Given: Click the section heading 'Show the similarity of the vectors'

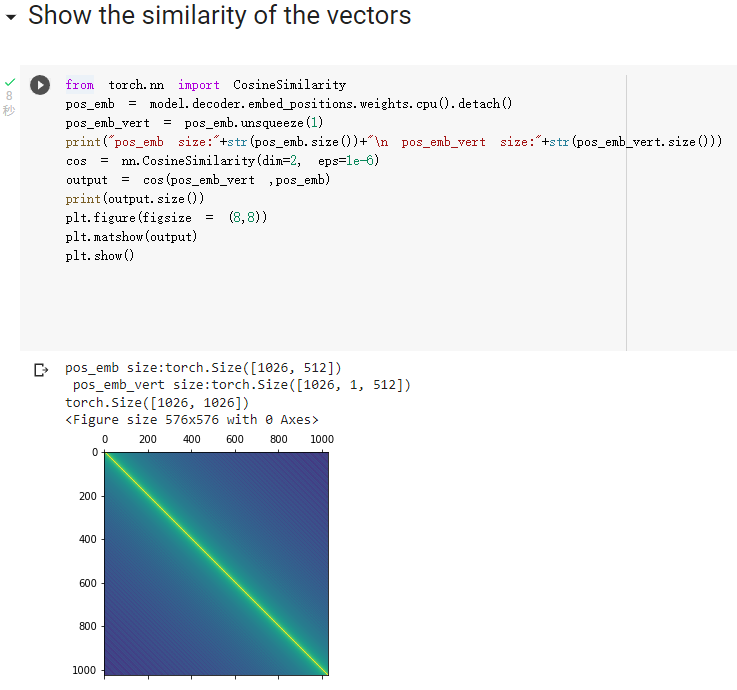Looking at the screenshot, I should pyautogui.click(x=220, y=15).
